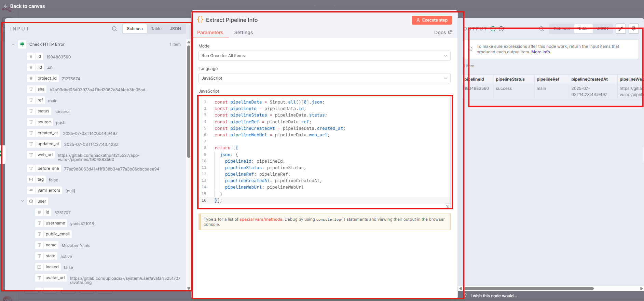Switch OUTPUT view to Schema
This screenshot has height=301, width=644.
(562, 29)
